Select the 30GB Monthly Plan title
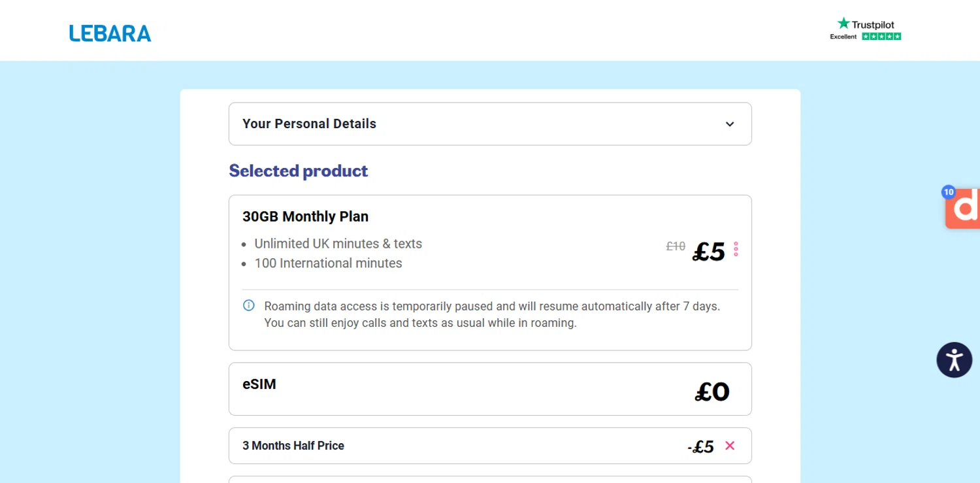The image size is (980, 483). click(x=305, y=216)
